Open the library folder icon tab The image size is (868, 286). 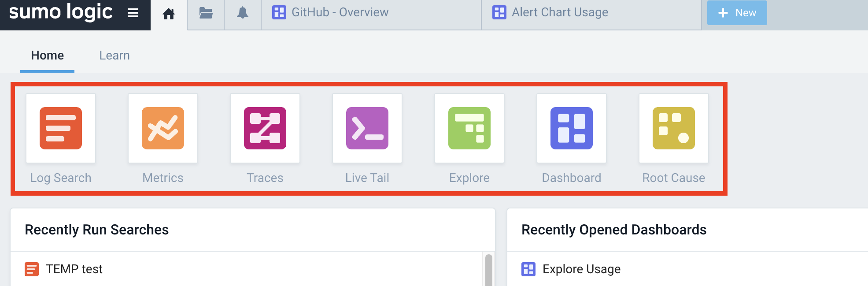(x=206, y=13)
